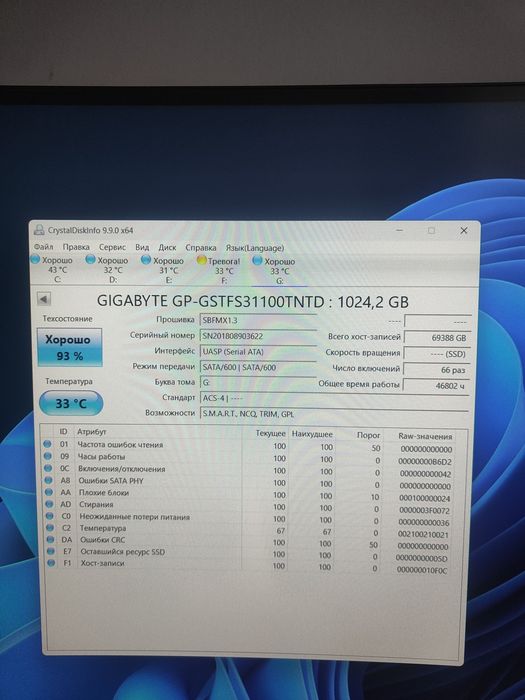This screenshot has height=700, width=525.
Task: Select the Часы работы attribute row
Action: tap(248, 458)
